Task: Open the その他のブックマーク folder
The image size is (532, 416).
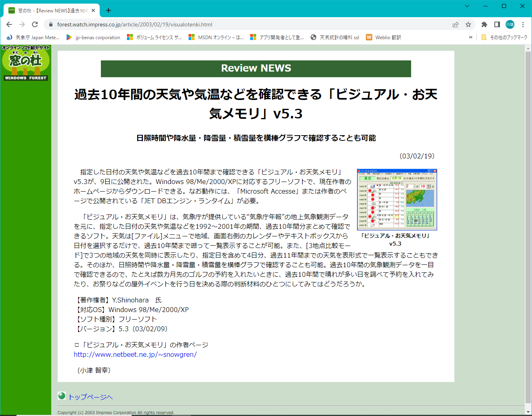Action: click(x=504, y=37)
